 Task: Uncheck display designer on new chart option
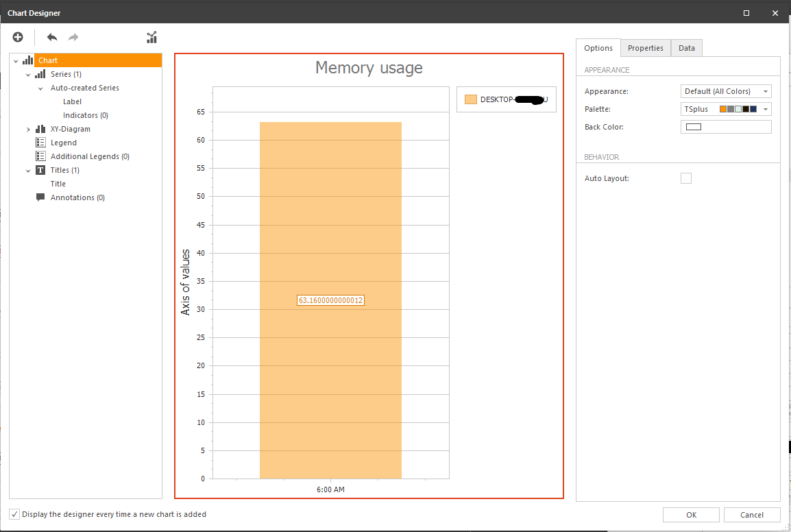coord(14,514)
